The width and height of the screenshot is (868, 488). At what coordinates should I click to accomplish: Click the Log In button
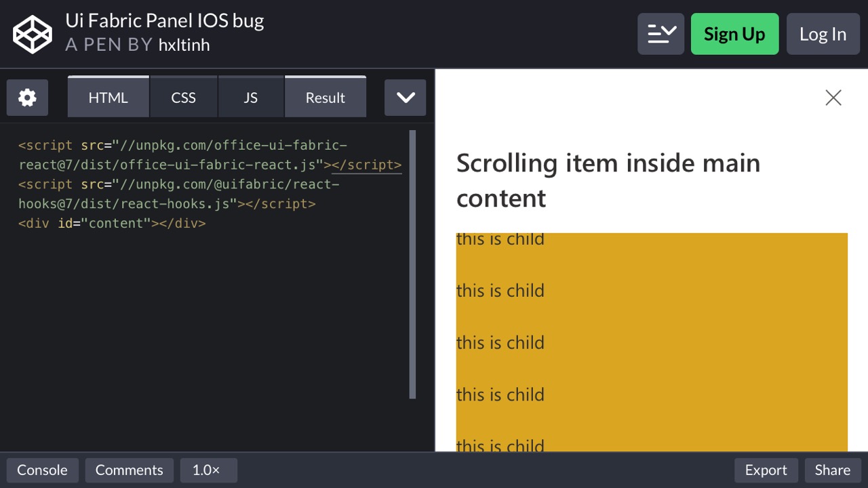pos(823,33)
